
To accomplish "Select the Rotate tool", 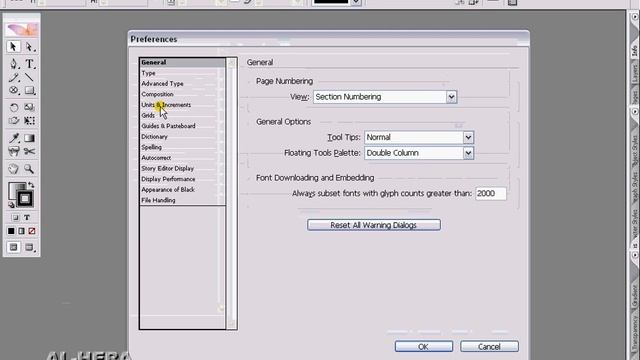I will pyautogui.click(x=13, y=107).
